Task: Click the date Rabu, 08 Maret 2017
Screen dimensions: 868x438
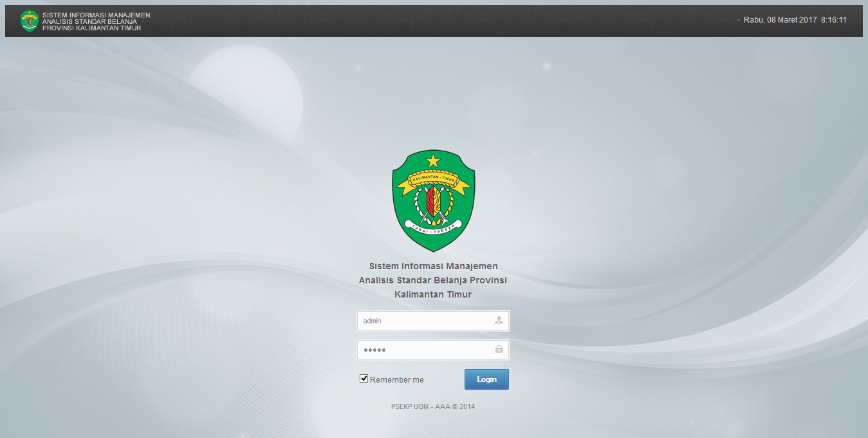Action: pyautogui.click(x=780, y=20)
